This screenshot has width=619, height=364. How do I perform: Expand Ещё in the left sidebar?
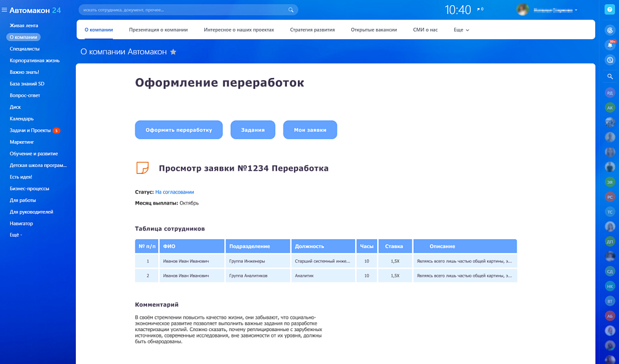pos(16,235)
